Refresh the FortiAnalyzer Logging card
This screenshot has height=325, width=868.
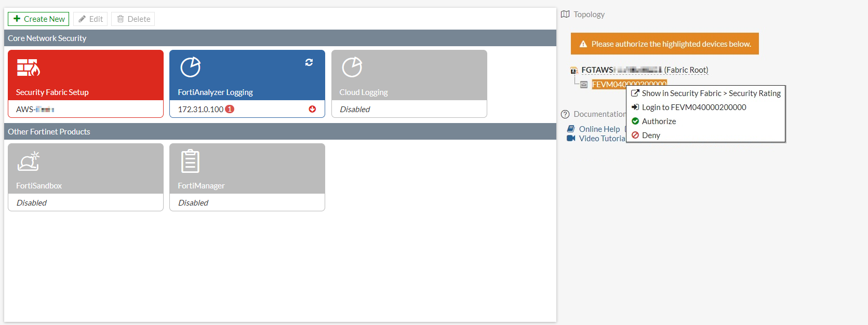click(309, 62)
